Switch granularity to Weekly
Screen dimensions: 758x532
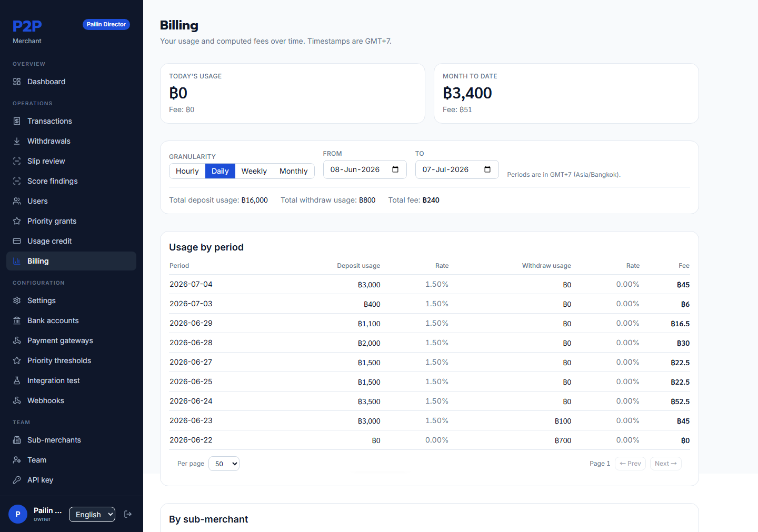coord(254,171)
